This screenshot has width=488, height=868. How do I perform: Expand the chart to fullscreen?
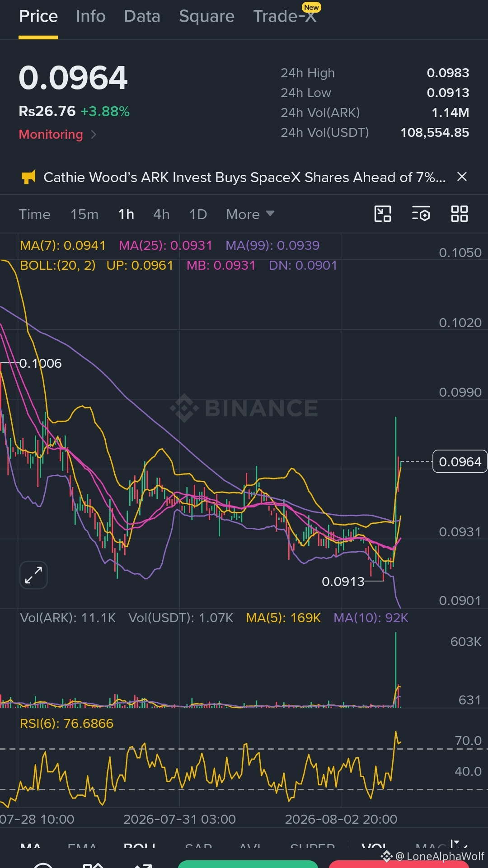[x=33, y=575]
